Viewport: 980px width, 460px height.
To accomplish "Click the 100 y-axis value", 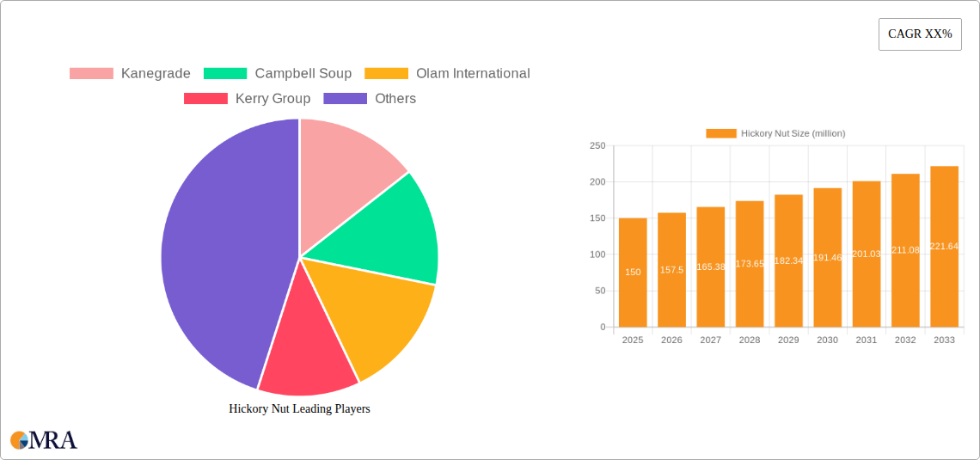I will click(597, 255).
